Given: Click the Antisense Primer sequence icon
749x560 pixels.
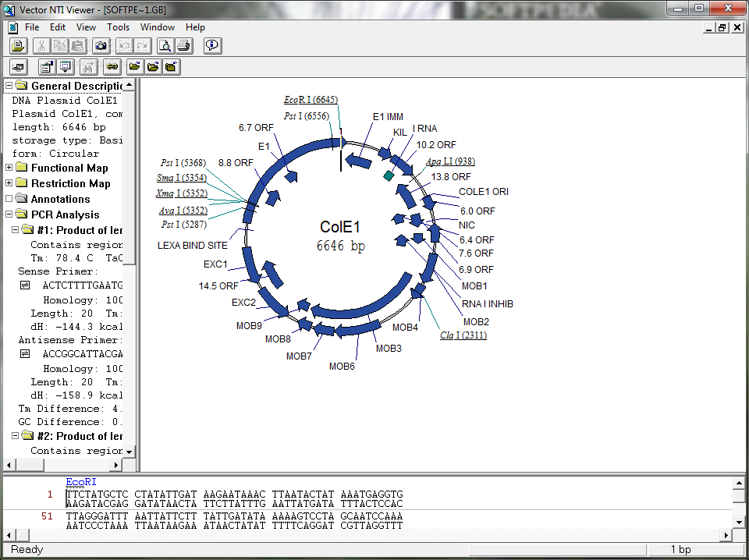Looking at the screenshot, I should coord(25,354).
